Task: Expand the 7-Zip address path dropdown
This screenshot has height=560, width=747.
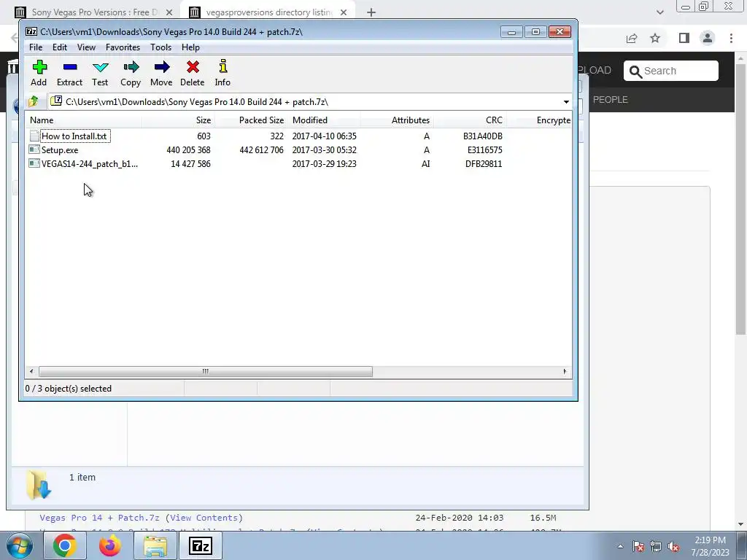Action: pyautogui.click(x=566, y=102)
